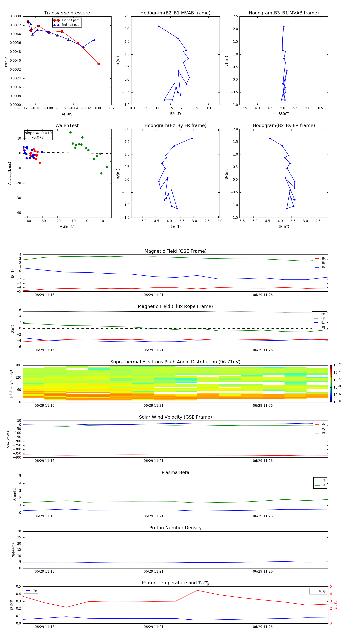Click the "Hodogram(B3_B1 MVAB frame)" title
The width and height of the screenshot is (351, 644).
(284, 13)
